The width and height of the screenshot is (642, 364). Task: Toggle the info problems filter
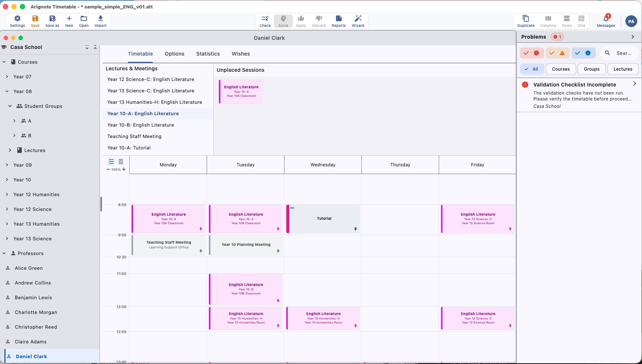click(583, 53)
